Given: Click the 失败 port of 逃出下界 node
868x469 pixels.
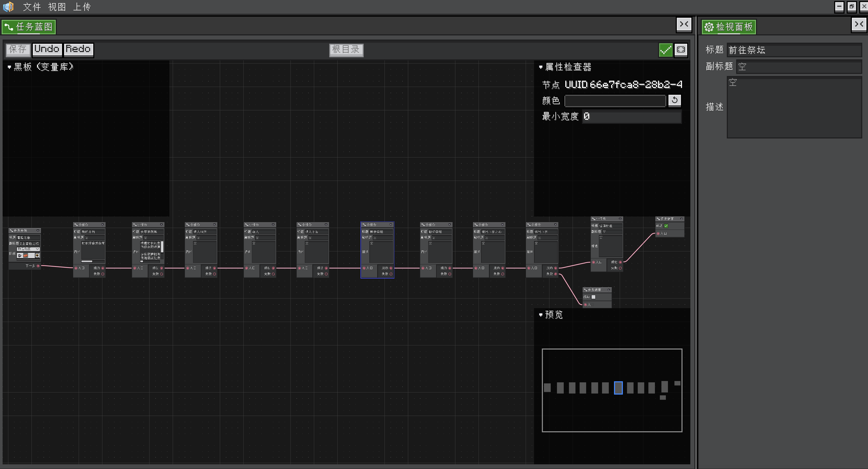Looking at the screenshot, I should [x=556, y=274].
